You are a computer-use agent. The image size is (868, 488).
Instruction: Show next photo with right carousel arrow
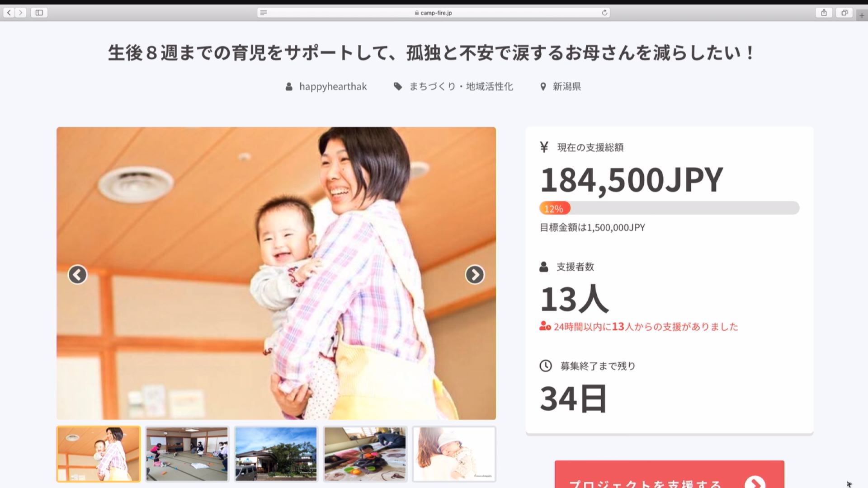pos(475,274)
